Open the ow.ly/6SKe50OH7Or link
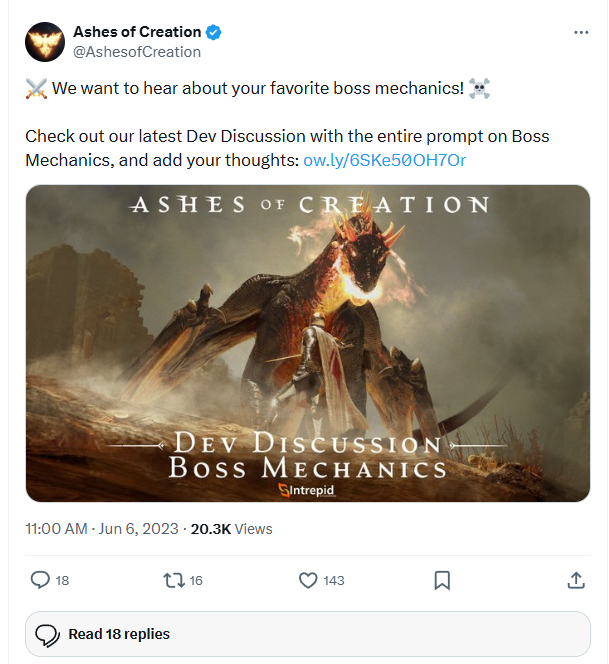Image resolution: width=609 pixels, height=664 pixels. click(385, 160)
